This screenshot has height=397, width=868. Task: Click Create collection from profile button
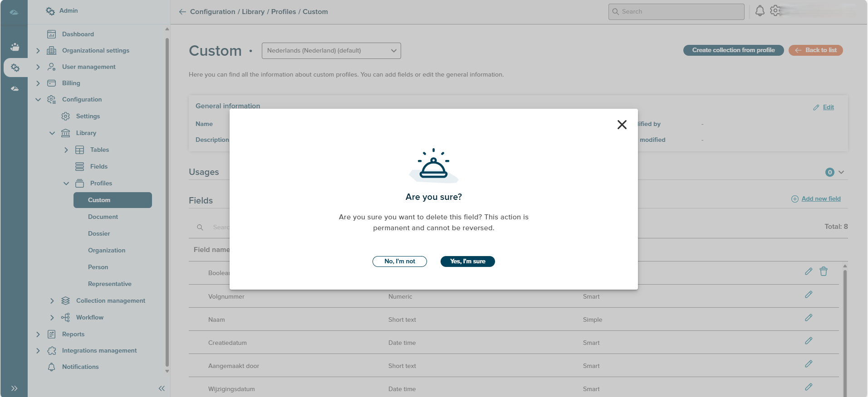tap(733, 50)
